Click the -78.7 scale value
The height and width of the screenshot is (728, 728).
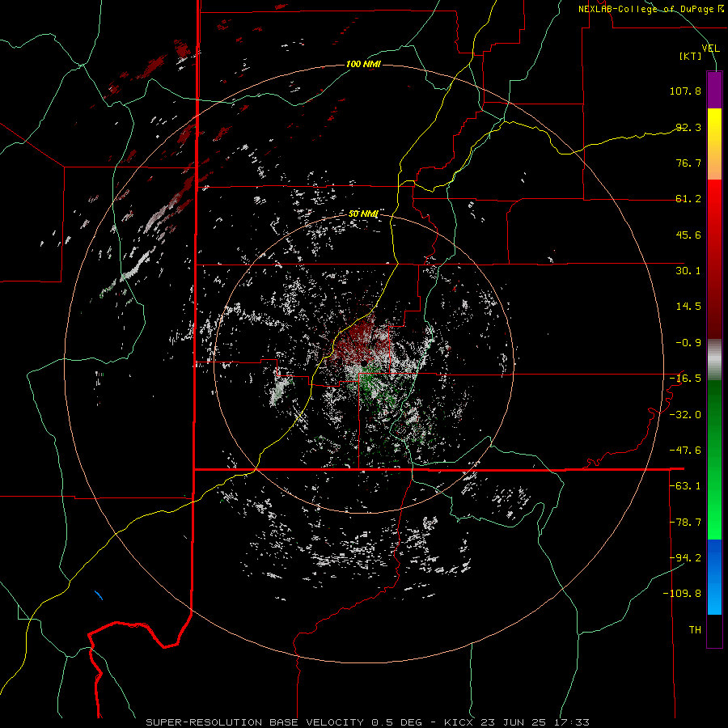685,523
